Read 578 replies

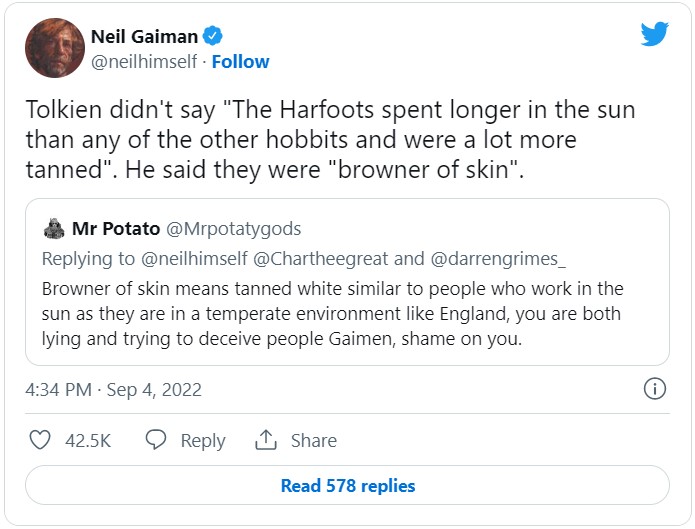click(347, 486)
